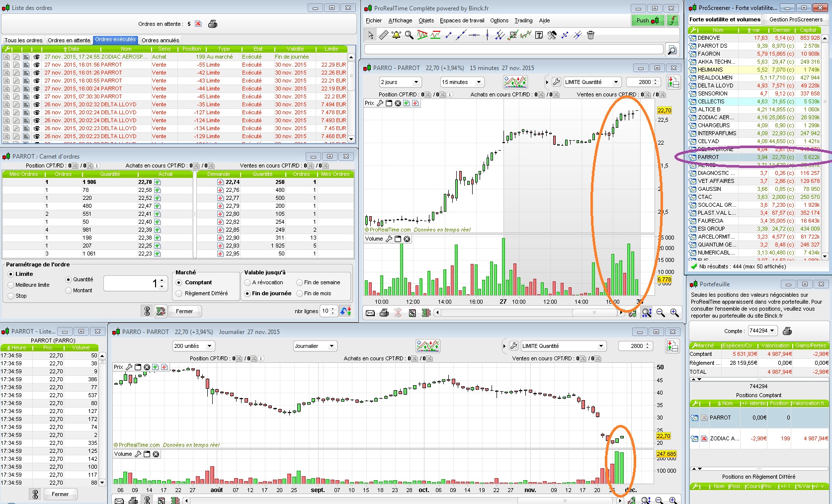
Task: Click chain link icon in PARROT tick list
Action: [35, 494]
